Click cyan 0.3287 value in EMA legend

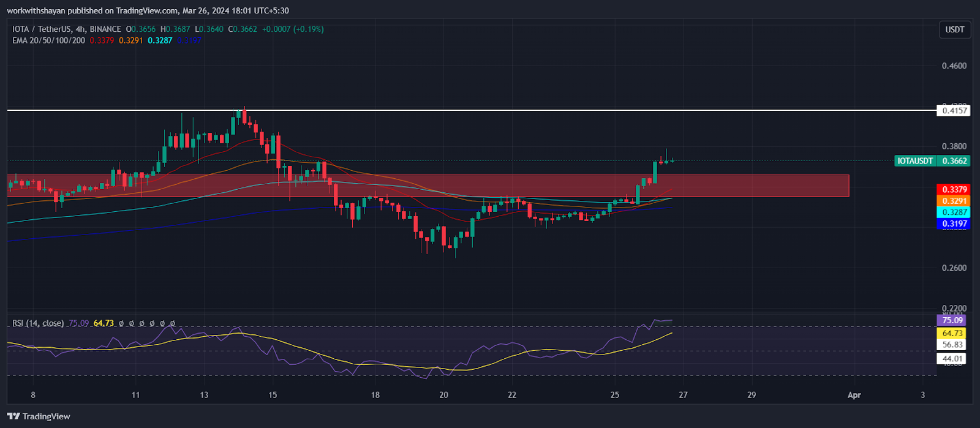160,40
